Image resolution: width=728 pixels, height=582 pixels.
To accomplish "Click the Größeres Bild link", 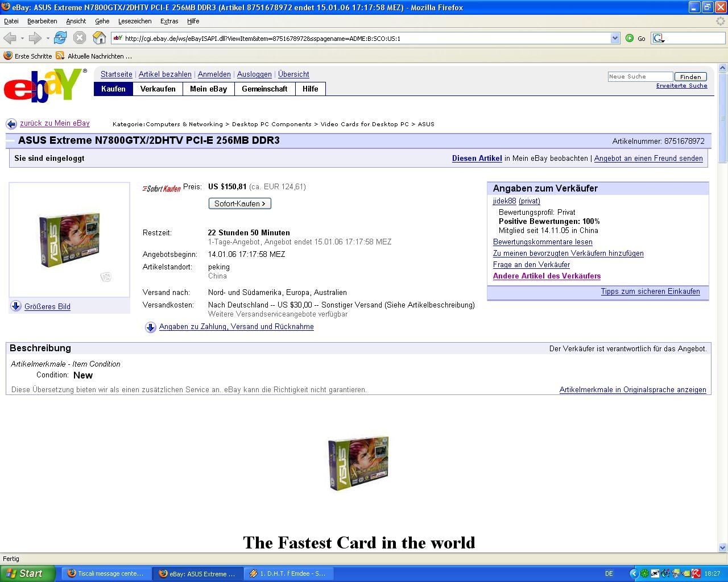I will (47, 307).
